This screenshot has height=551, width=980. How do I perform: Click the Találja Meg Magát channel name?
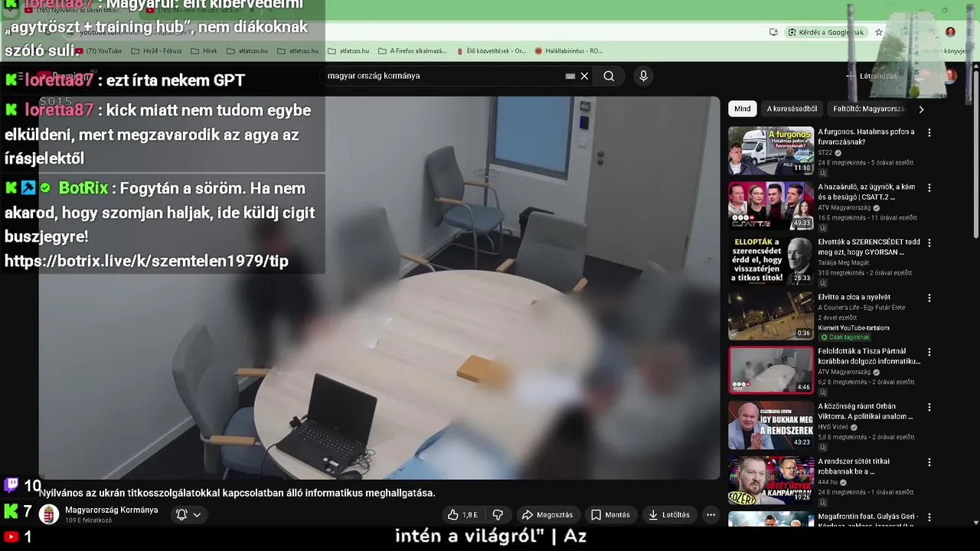click(845, 262)
